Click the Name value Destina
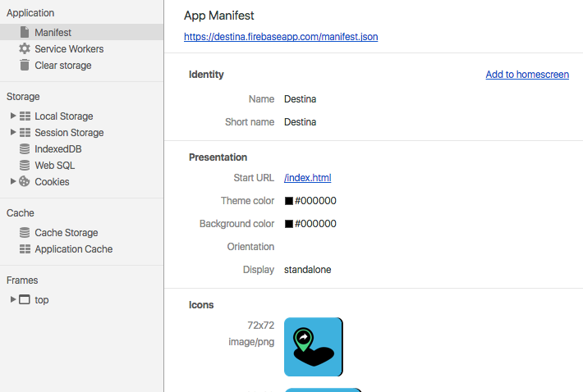Screen dimensions: 583x392 (x=300, y=99)
